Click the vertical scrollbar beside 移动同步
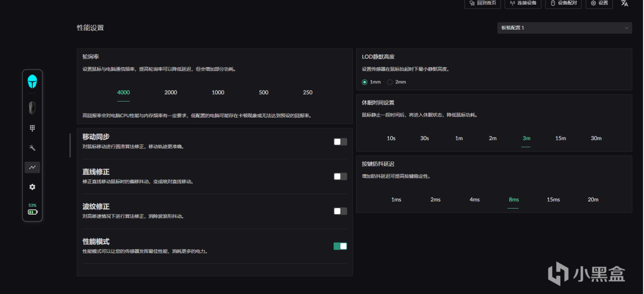 [x=70, y=145]
